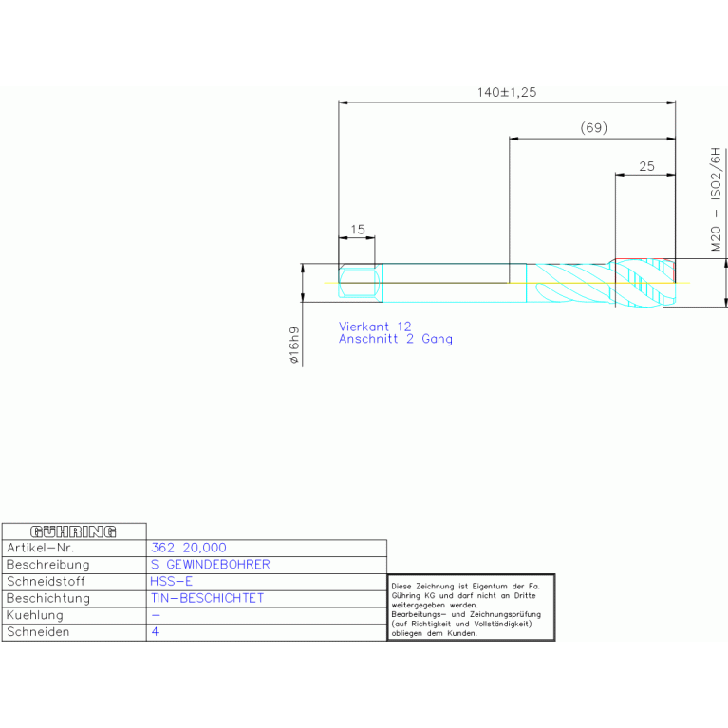The height and width of the screenshot is (728, 728).
Task: Click the Vierkant 12 annotation
Action: click(375, 326)
